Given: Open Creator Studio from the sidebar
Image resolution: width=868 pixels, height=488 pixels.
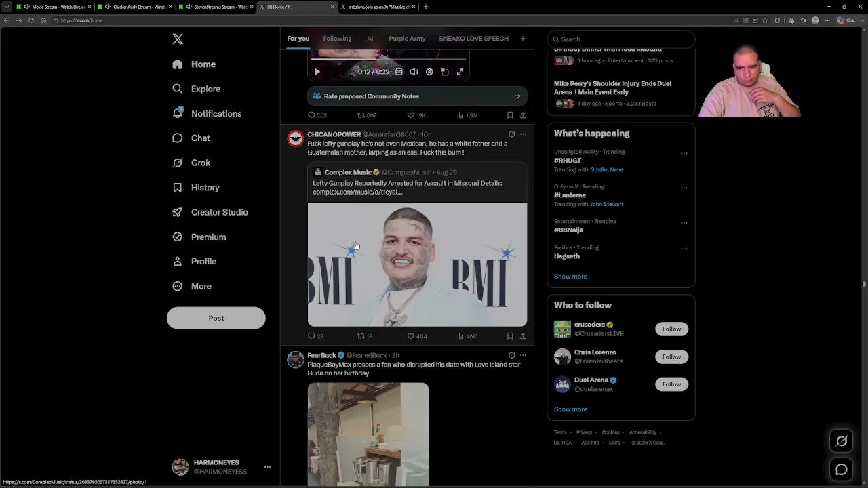Looking at the screenshot, I should [210, 212].
